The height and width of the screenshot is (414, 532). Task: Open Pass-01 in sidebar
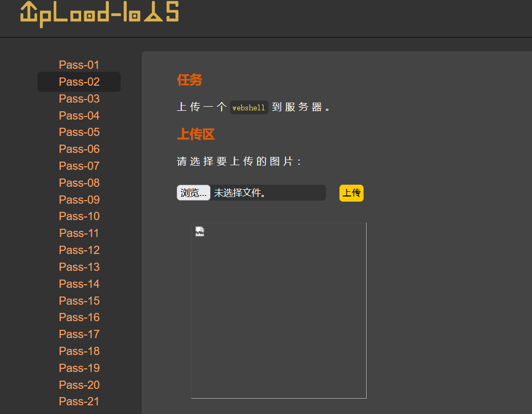click(x=79, y=65)
